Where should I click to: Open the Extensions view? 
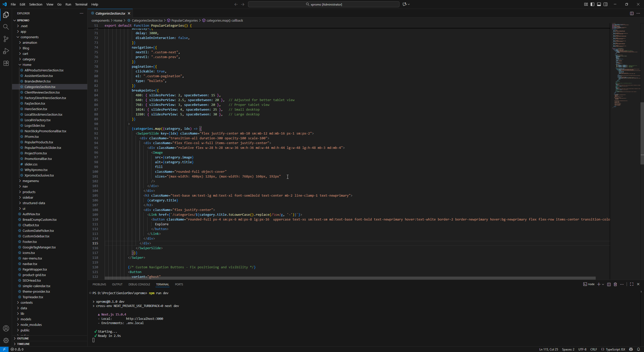pyautogui.click(x=6, y=63)
